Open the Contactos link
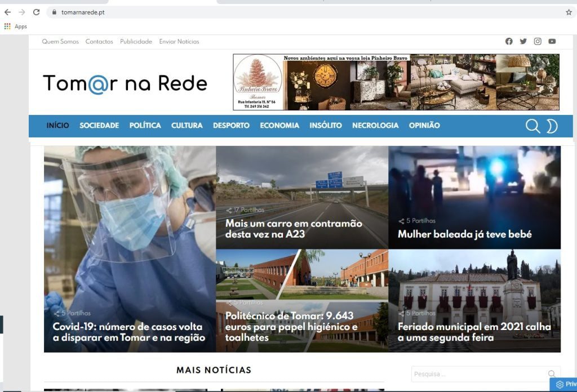Viewport: 577px width, 392px height. [99, 42]
